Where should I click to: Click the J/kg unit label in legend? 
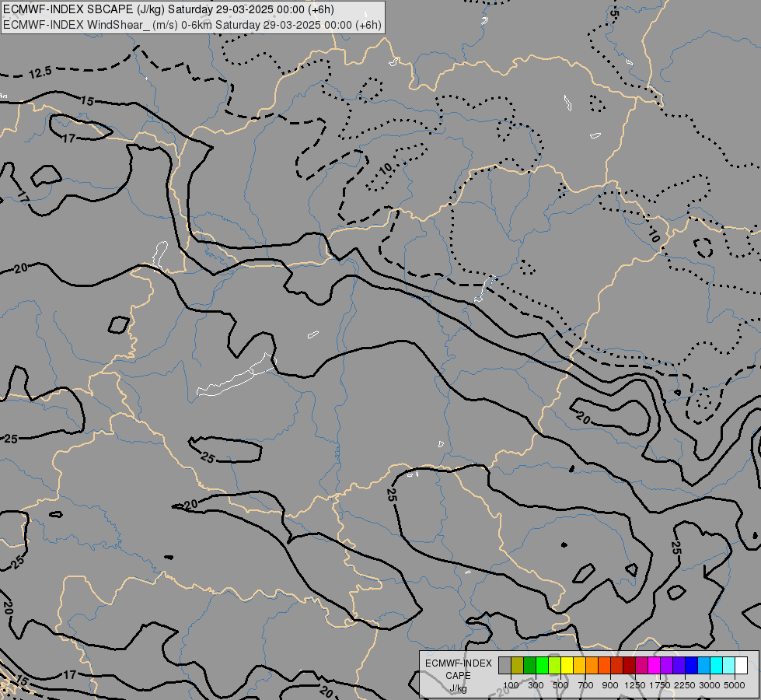click(x=458, y=689)
